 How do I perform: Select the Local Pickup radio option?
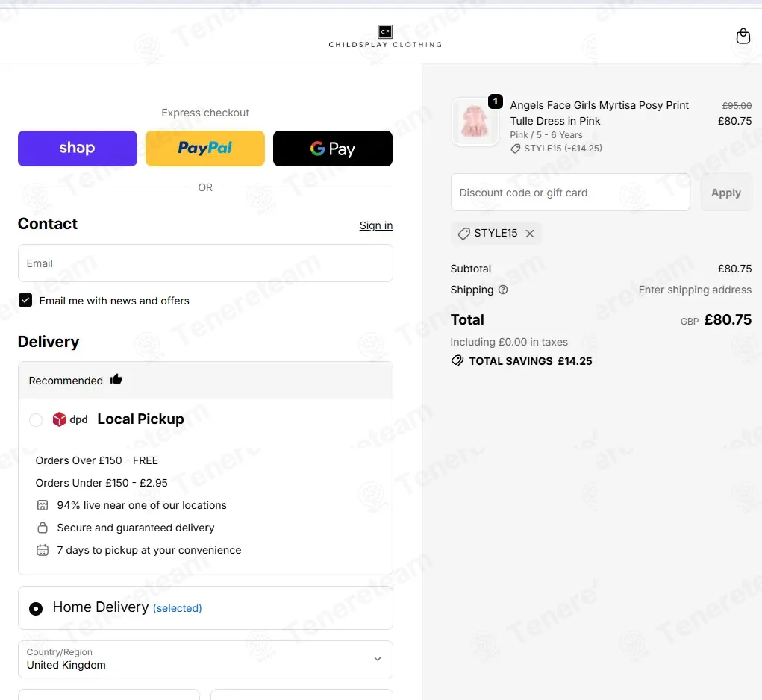coord(36,419)
